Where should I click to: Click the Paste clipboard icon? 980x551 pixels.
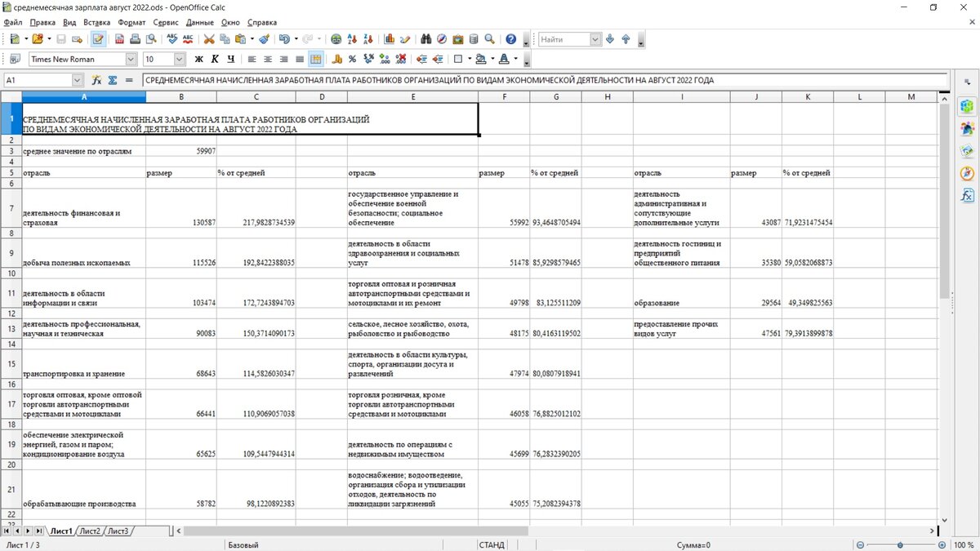point(240,39)
